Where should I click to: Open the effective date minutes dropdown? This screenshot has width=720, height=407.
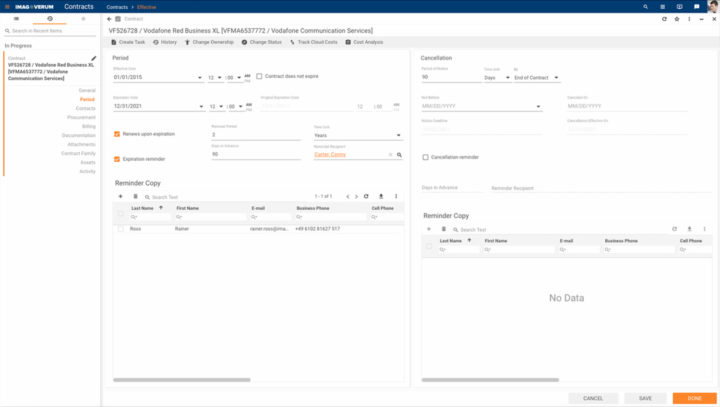[x=239, y=78]
